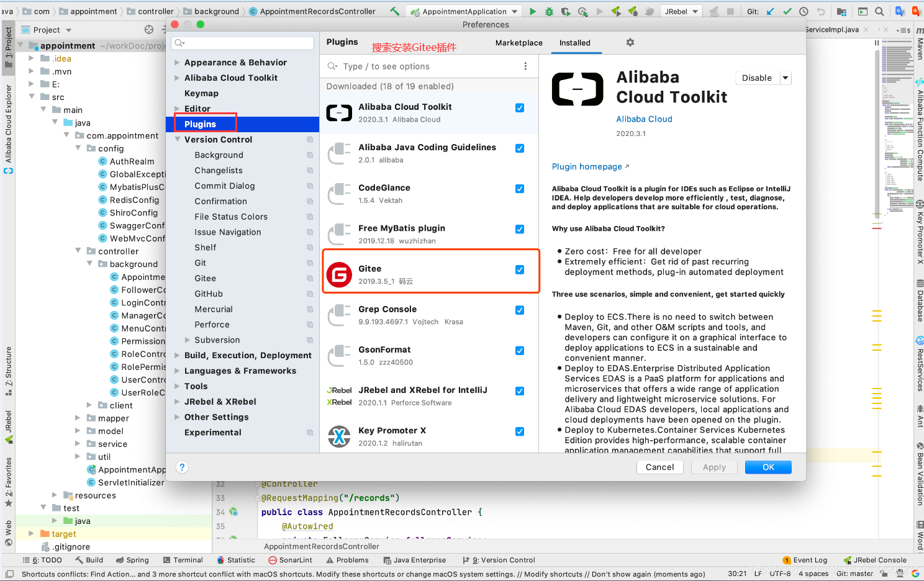This screenshot has width=924, height=581.
Task: Expand Languages & Frameworks section
Action: tap(177, 371)
